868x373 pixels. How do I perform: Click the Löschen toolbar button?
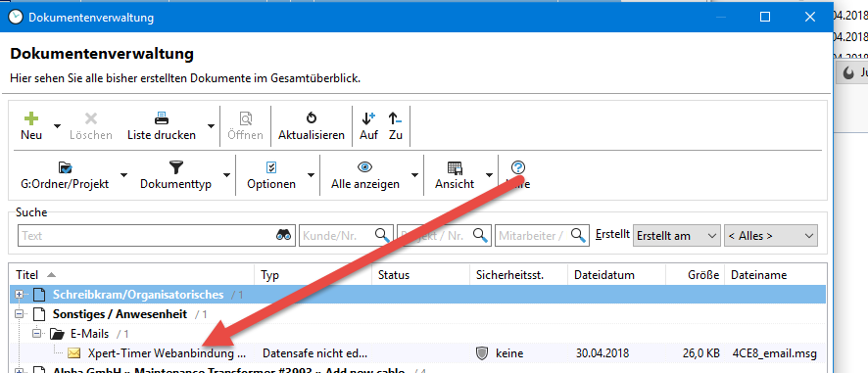coord(91,126)
